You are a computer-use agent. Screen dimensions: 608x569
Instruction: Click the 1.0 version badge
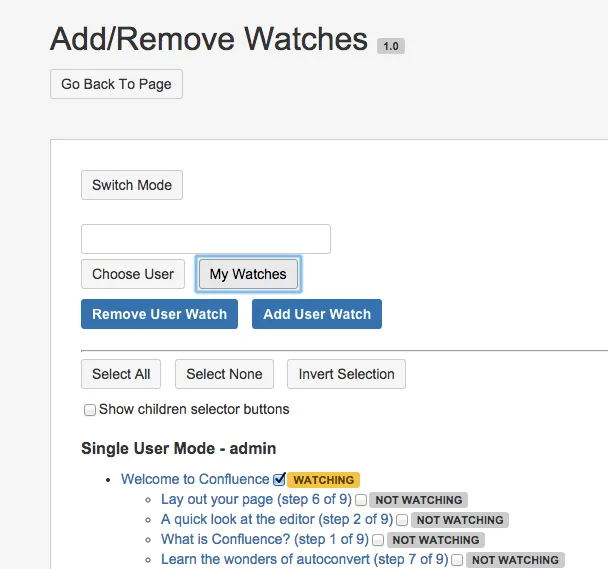[x=391, y=46]
